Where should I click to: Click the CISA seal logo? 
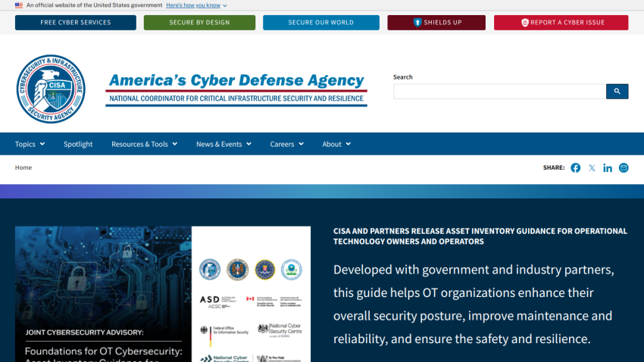51,89
